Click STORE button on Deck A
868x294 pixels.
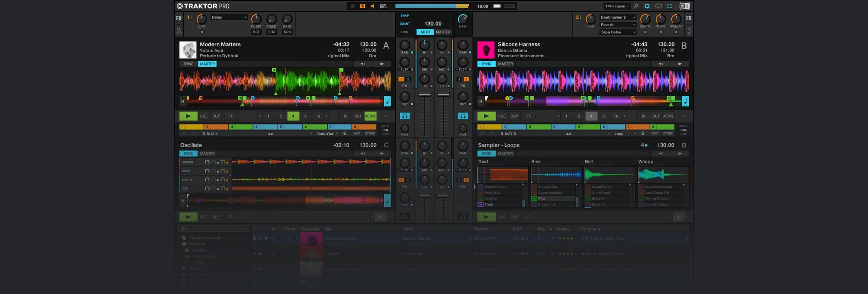(x=370, y=134)
